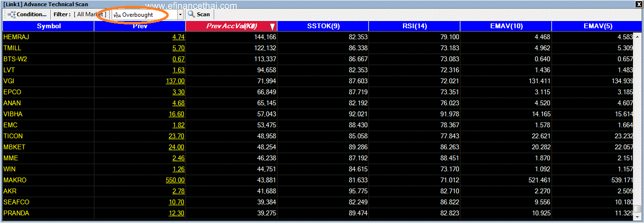Select the VIBHA symbol

[x=13, y=114]
